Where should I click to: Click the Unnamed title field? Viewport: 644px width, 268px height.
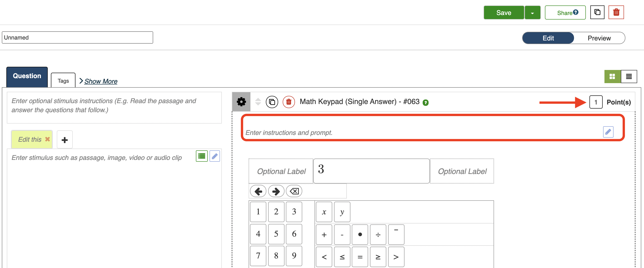pyautogui.click(x=77, y=37)
